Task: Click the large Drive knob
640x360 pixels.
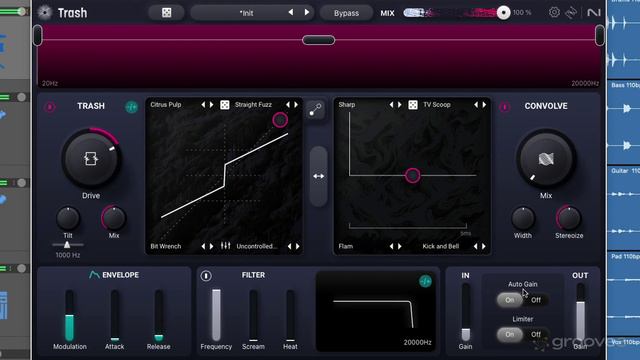Action: point(91,158)
